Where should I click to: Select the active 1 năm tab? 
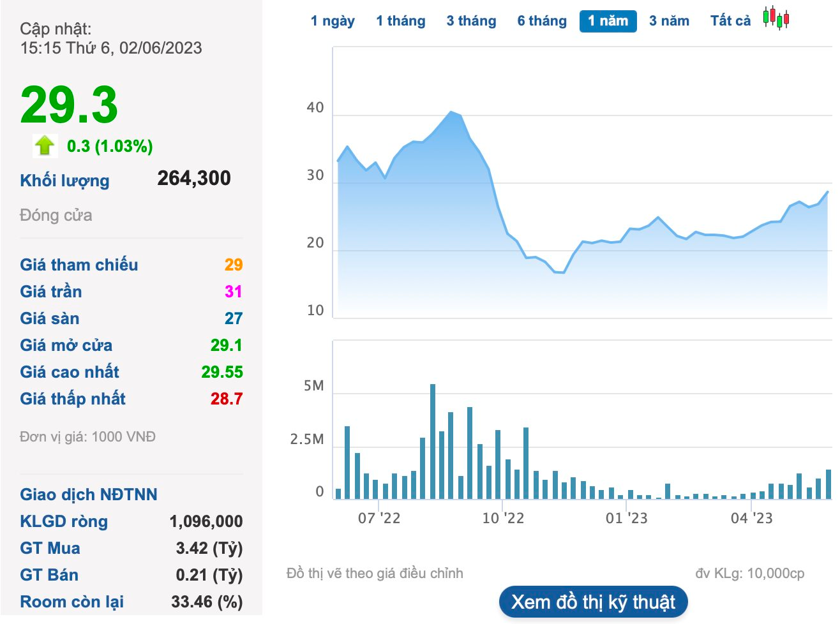click(608, 21)
